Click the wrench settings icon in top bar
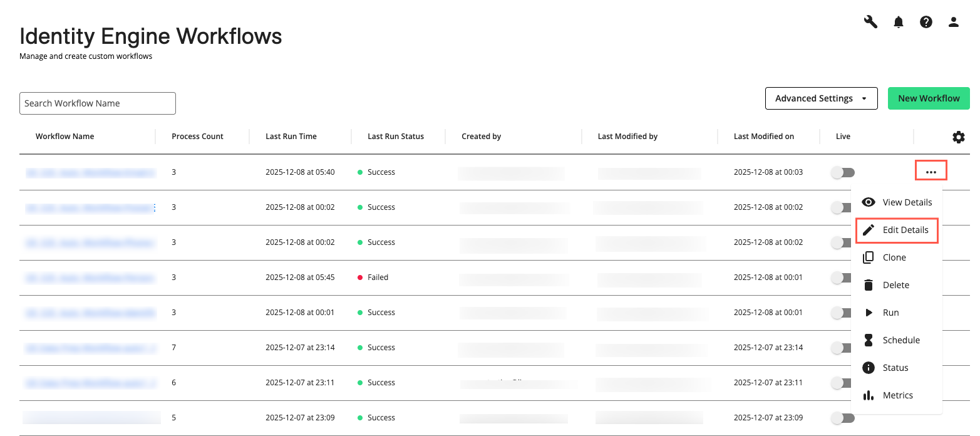The height and width of the screenshot is (436, 980). [870, 21]
